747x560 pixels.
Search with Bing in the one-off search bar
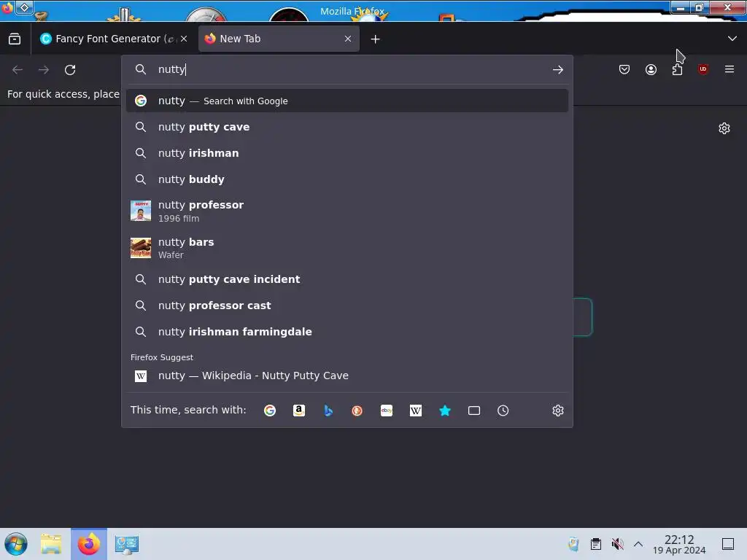tap(328, 411)
